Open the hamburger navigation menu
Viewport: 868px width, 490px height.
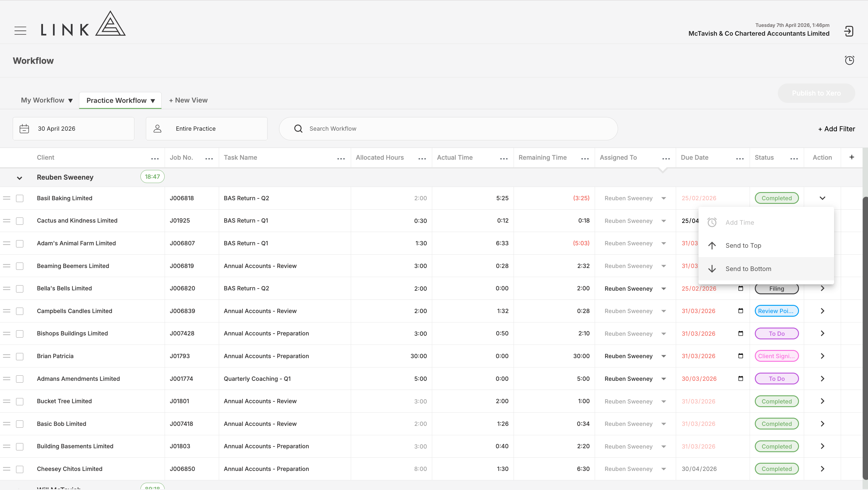(x=20, y=31)
